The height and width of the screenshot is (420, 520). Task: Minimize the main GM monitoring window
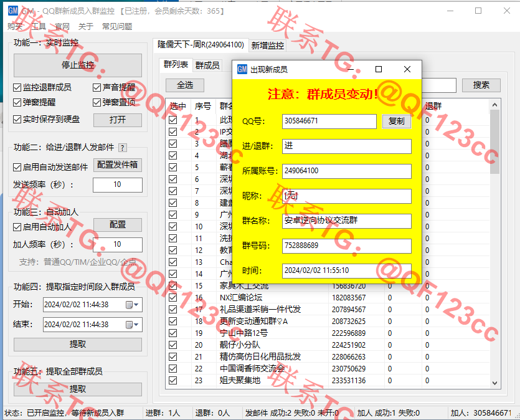(450, 11)
